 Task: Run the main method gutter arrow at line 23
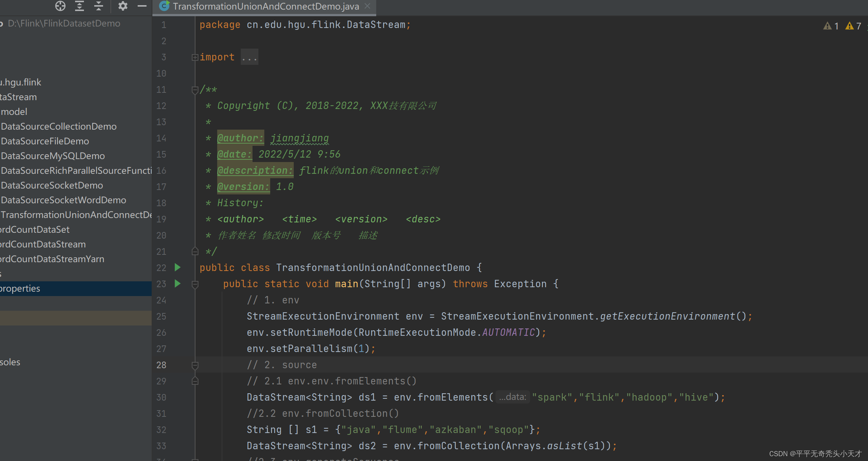(x=178, y=284)
